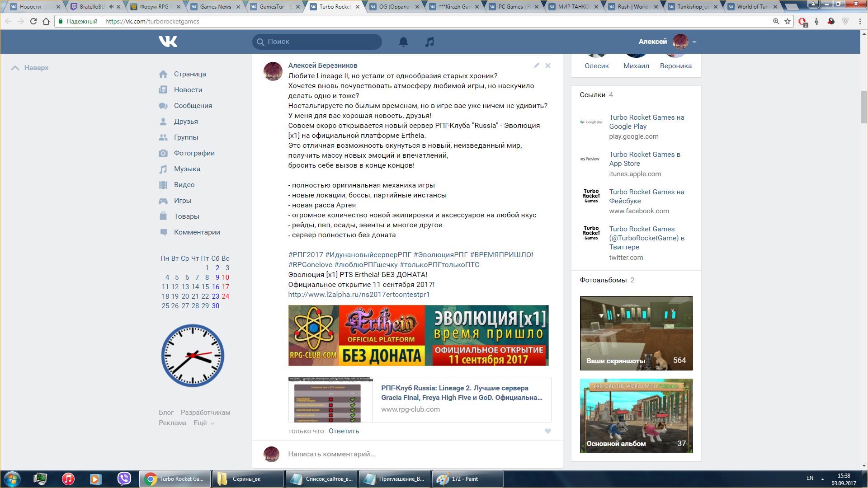Open the l2alpha.ru contest link
The height and width of the screenshot is (488, 868).
point(359,295)
